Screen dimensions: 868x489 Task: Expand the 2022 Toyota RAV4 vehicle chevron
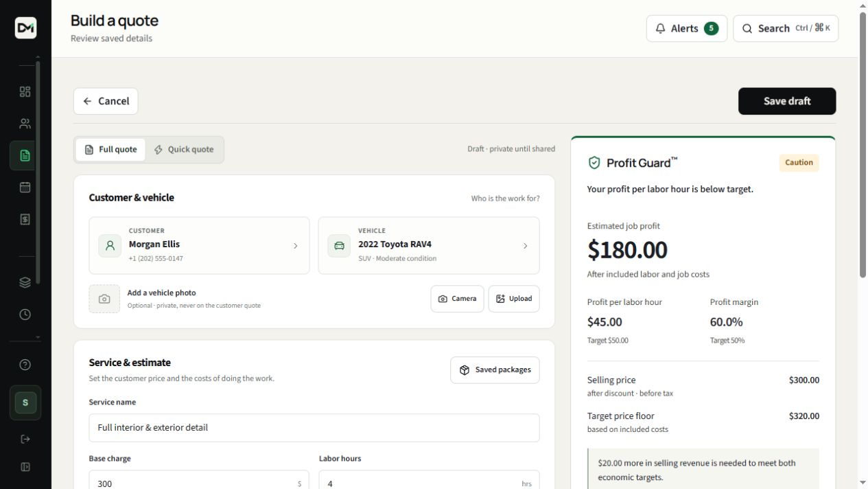[526, 246]
